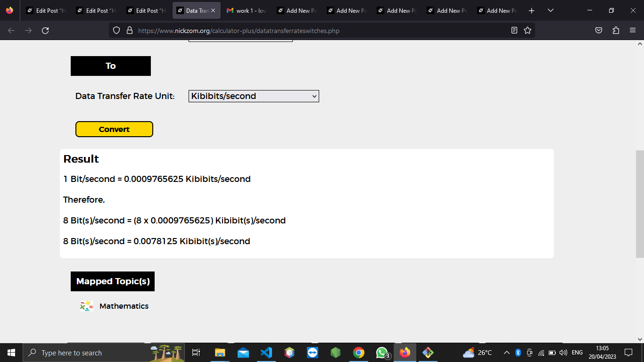Image resolution: width=644 pixels, height=362 pixels.
Task: Open WhatsApp from the taskbar
Action: point(382,353)
